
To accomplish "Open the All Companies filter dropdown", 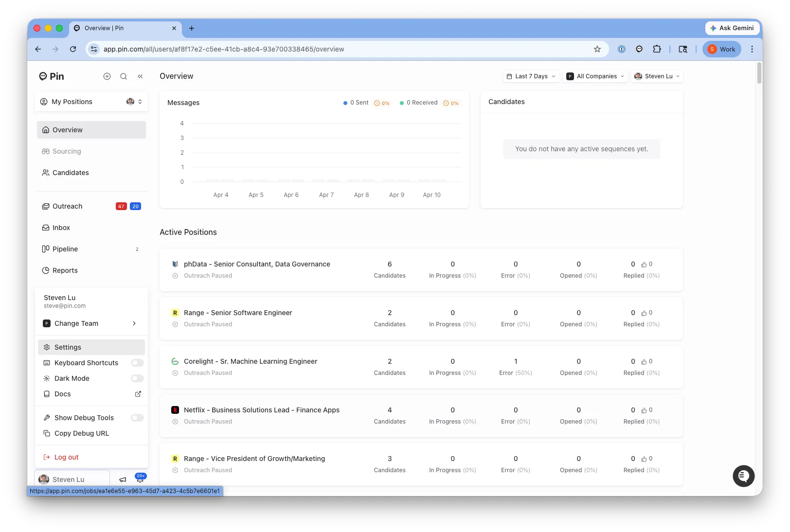I will [595, 76].
